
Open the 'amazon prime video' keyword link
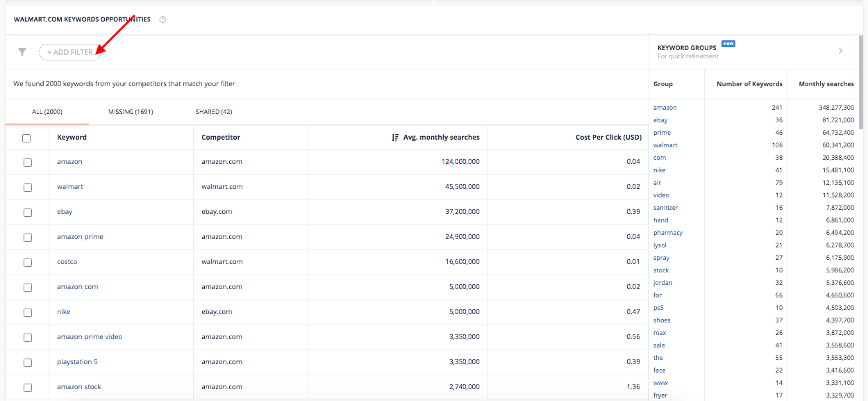click(90, 337)
